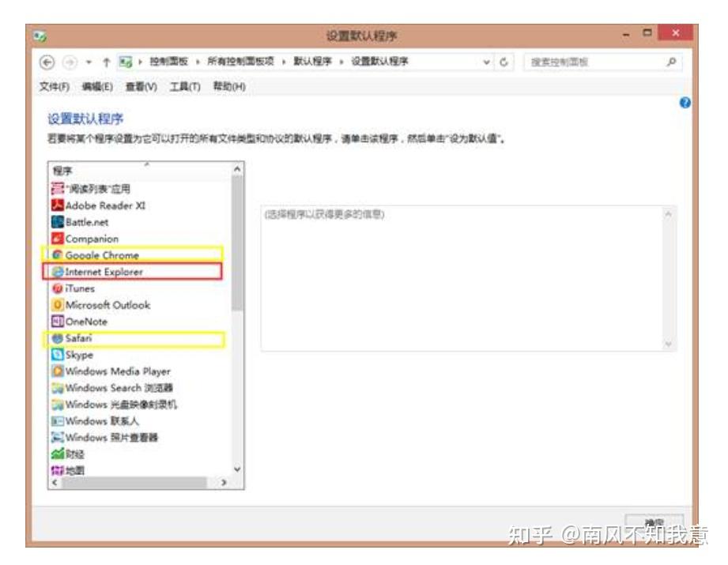Viewport: 728px width, 565px height.
Task: Go back with the back arrow
Action: [x=47, y=62]
